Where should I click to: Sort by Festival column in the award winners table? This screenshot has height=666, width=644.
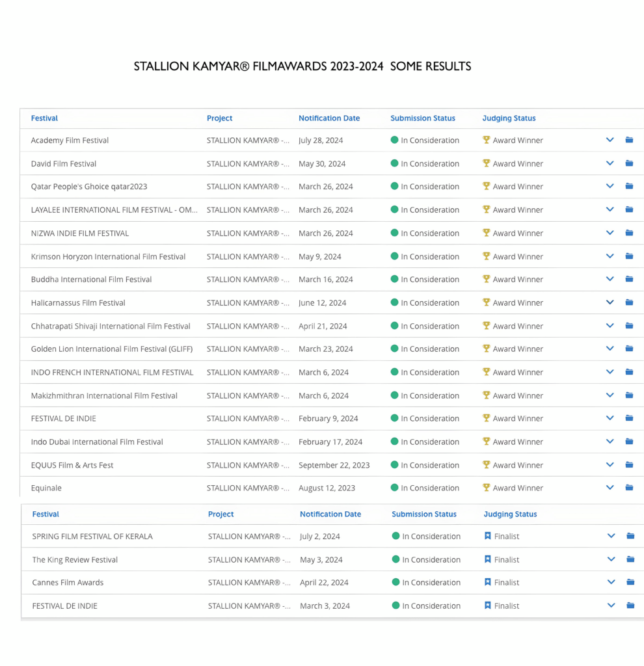tap(44, 118)
